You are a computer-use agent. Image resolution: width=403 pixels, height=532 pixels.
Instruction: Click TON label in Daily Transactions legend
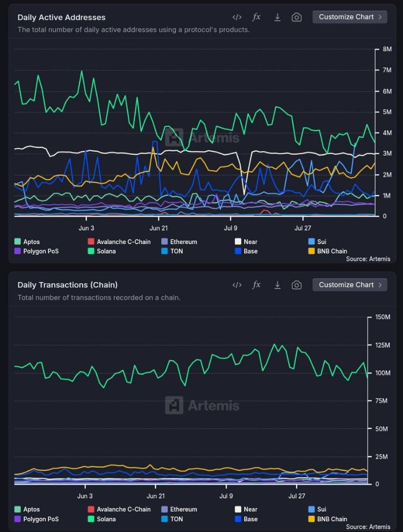[x=176, y=519]
